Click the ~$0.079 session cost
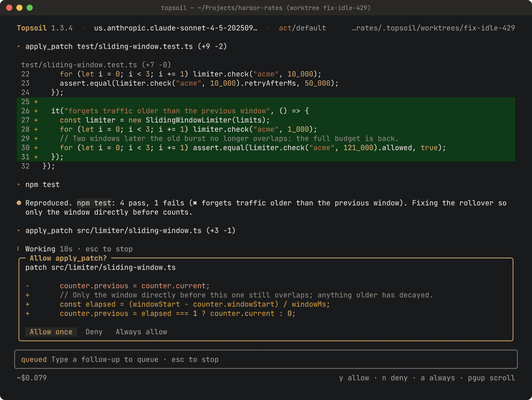The width and height of the screenshot is (532, 400). [x=32, y=378]
